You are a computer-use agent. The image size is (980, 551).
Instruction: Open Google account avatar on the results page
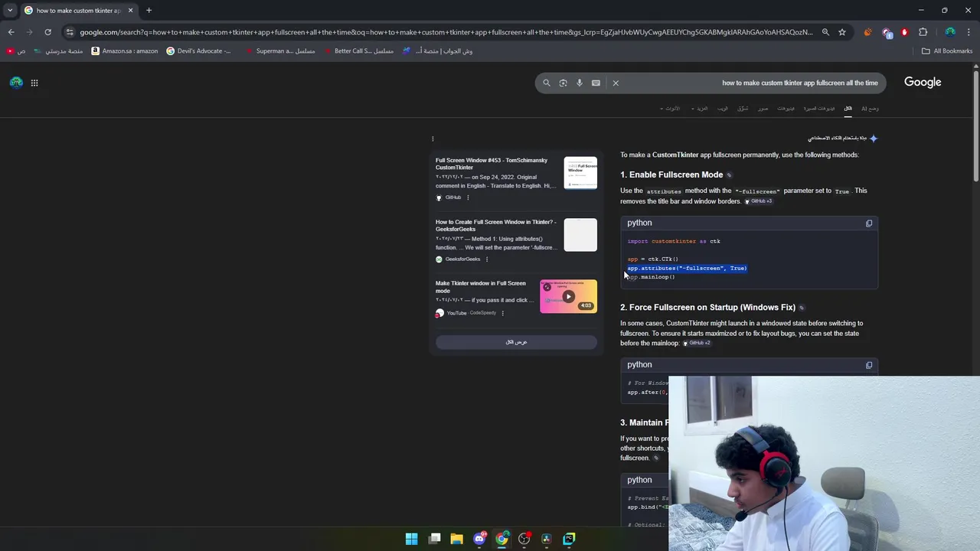[16, 83]
